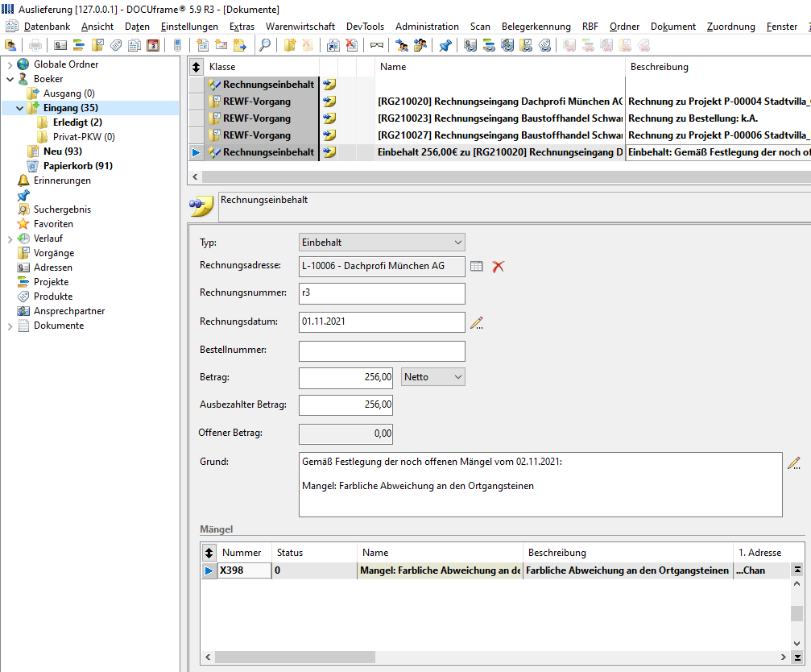The width and height of the screenshot is (811, 672).
Task: Open the Typ dropdown showing Einbehalt
Action: (x=382, y=242)
